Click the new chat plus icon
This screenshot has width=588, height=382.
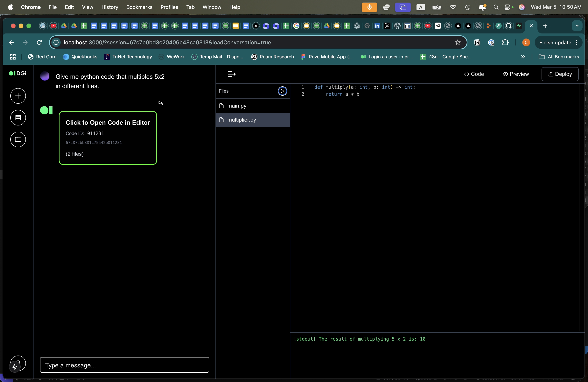(18, 96)
